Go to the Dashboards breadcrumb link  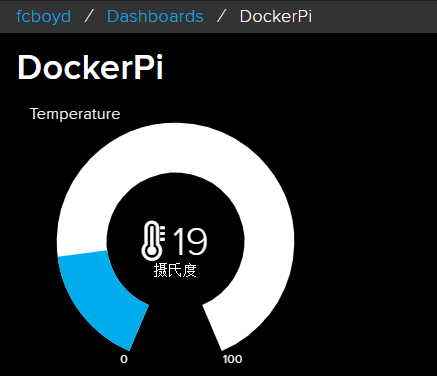155,16
